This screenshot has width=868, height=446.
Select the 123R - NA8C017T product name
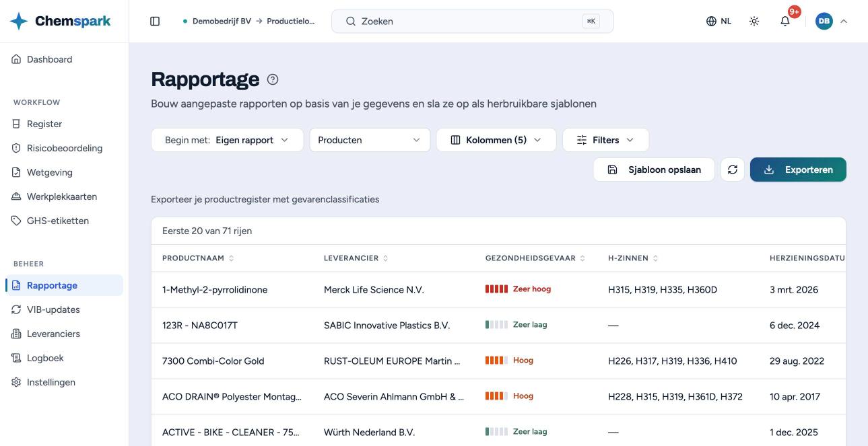(x=200, y=326)
